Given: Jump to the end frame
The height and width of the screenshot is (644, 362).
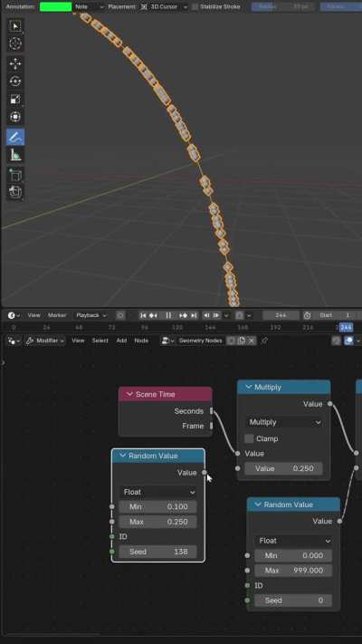Looking at the screenshot, I should click(x=194, y=315).
